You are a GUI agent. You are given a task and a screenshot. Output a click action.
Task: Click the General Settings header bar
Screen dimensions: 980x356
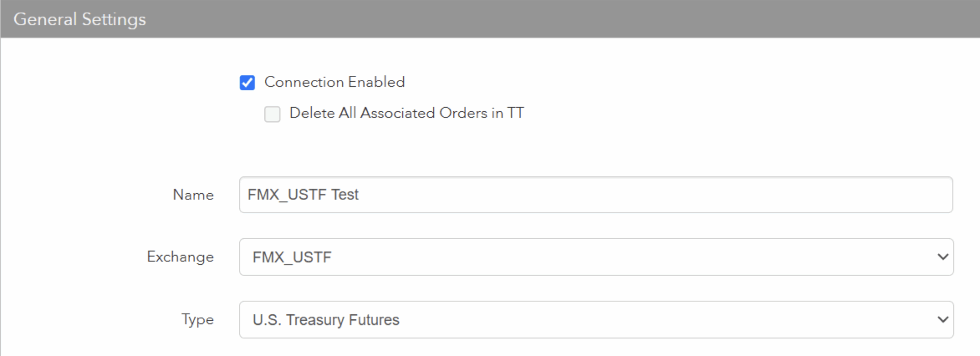[x=490, y=19]
